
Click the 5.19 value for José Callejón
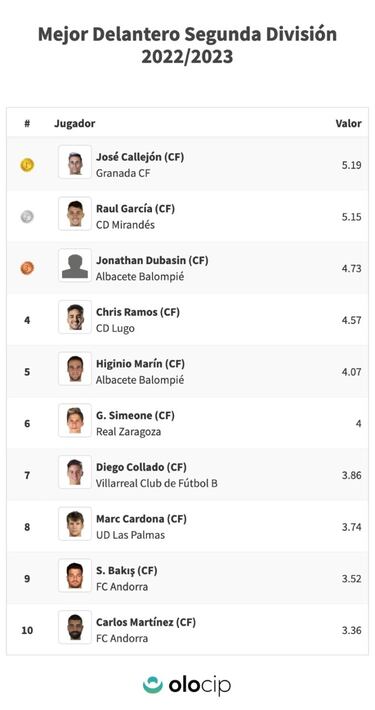pos(351,165)
